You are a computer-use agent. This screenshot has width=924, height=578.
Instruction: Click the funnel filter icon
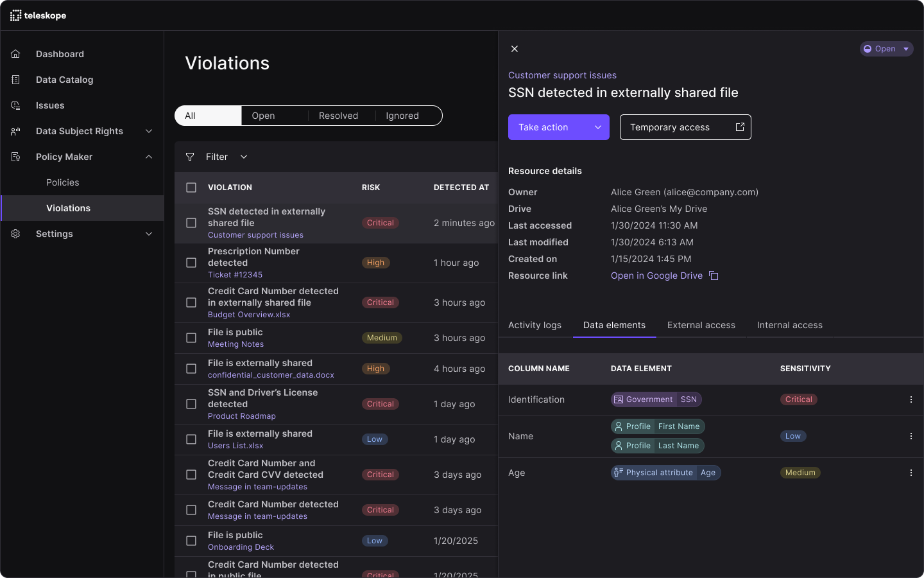(190, 157)
